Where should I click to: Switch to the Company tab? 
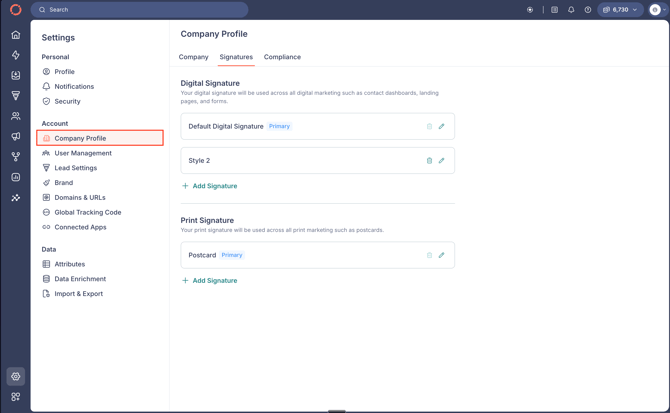(193, 57)
